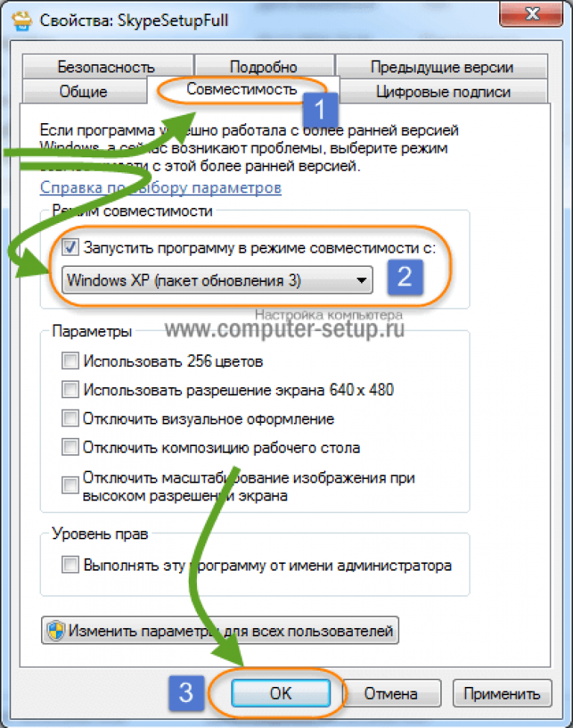Enable Использовать 256 цветов checkbox
This screenshot has width=573, height=728.
click(70, 361)
